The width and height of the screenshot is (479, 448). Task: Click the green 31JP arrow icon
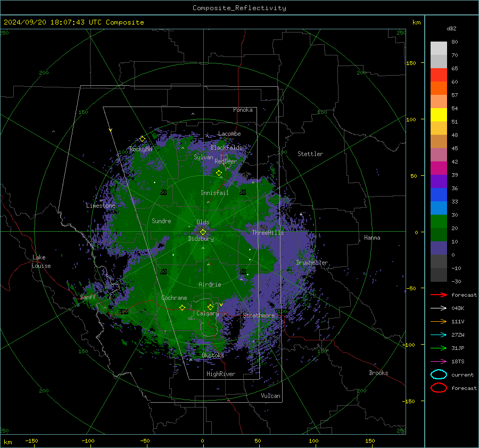[x=439, y=348]
